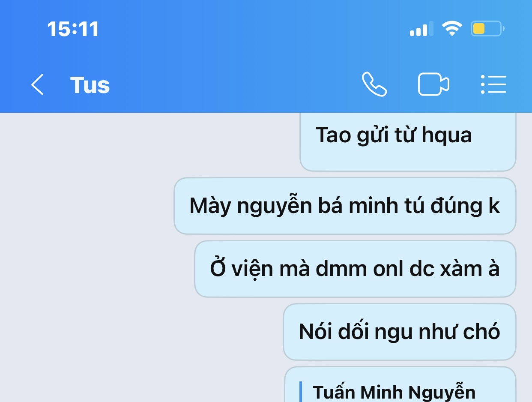
Task: Open the chat options list menu
Action: [493, 84]
